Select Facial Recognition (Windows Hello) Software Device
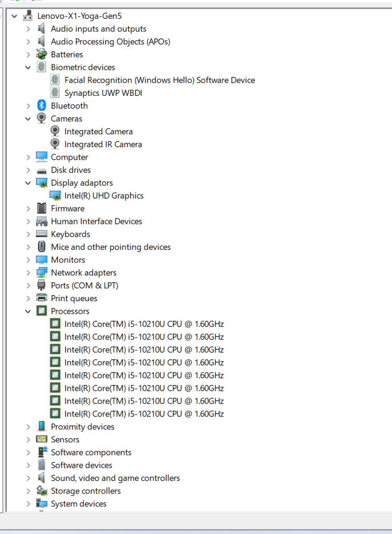392x534 pixels. tap(159, 80)
